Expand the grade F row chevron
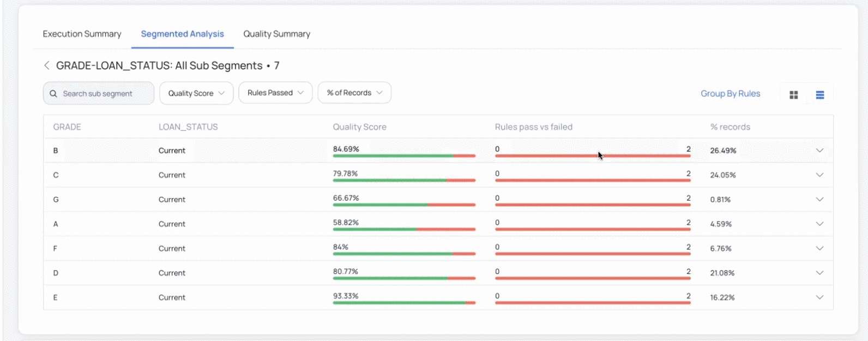868x341 pixels. 819,248
